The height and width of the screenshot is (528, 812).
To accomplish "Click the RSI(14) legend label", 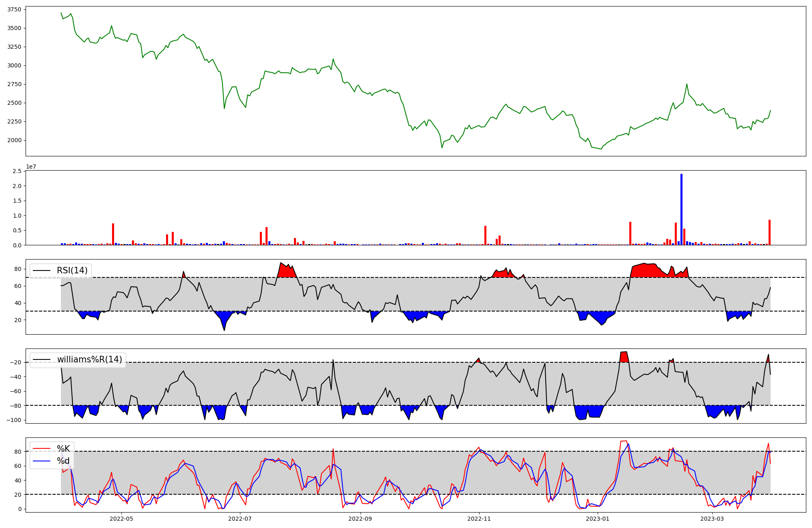I will pyautogui.click(x=72, y=270).
